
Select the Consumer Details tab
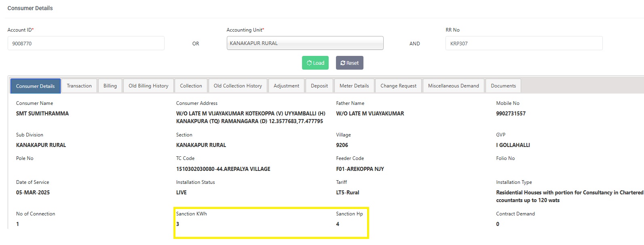[x=36, y=86]
